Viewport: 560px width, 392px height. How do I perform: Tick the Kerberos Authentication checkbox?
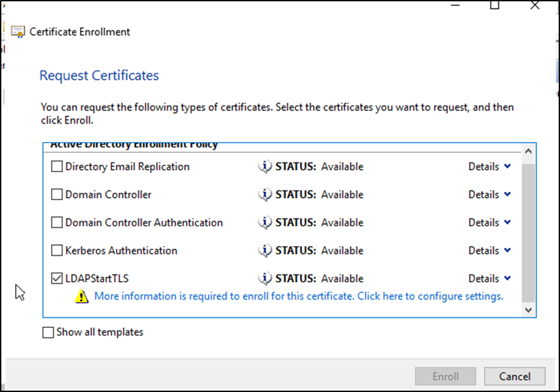tap(57, 251)
